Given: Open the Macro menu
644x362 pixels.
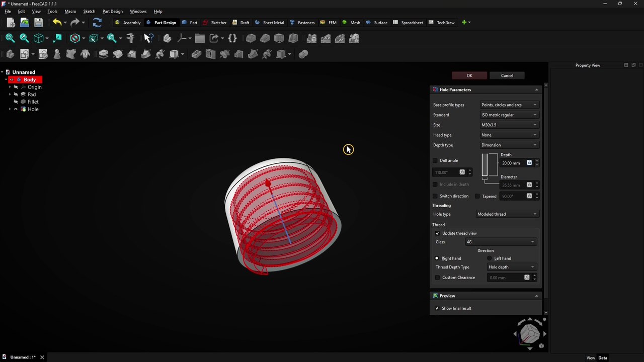Looking at the screenshot, I should [70, 11].
